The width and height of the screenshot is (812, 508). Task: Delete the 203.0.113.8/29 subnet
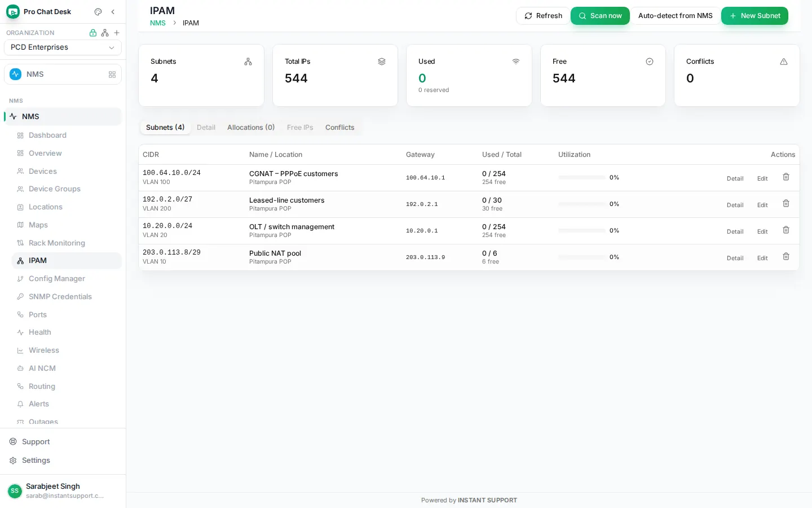(786, 257)
